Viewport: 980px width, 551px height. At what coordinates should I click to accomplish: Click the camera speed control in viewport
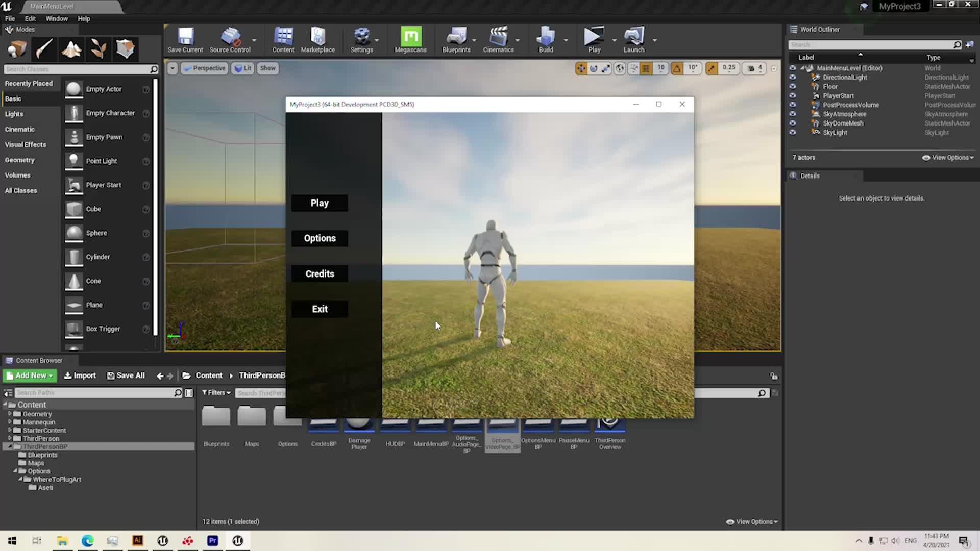click(754, 68)
